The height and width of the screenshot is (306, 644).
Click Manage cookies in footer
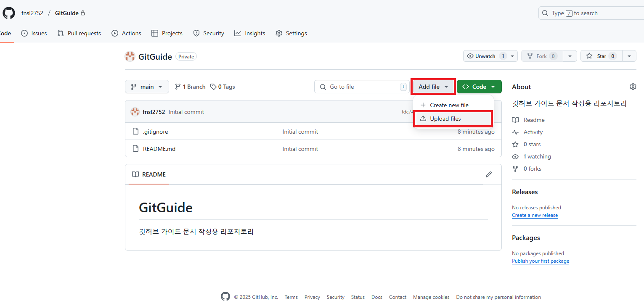pos(431,297)
